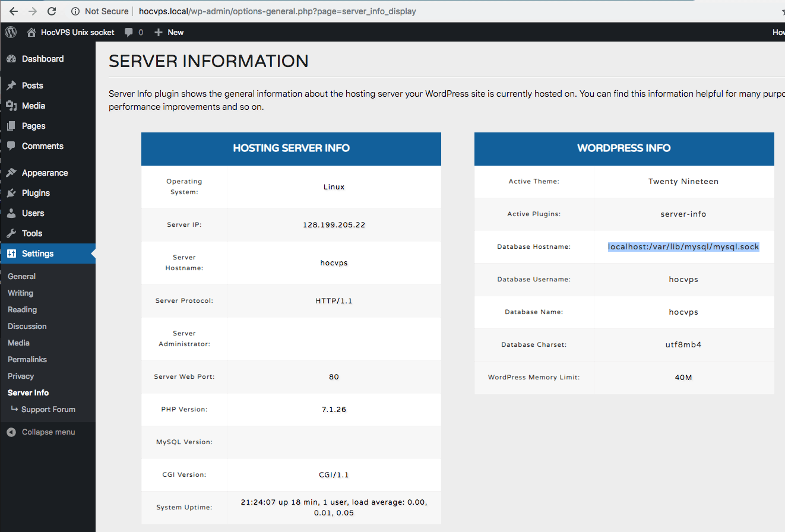785x532 pixels.
Task: Click the New label in admin bar
Action: tap(175, 32)
